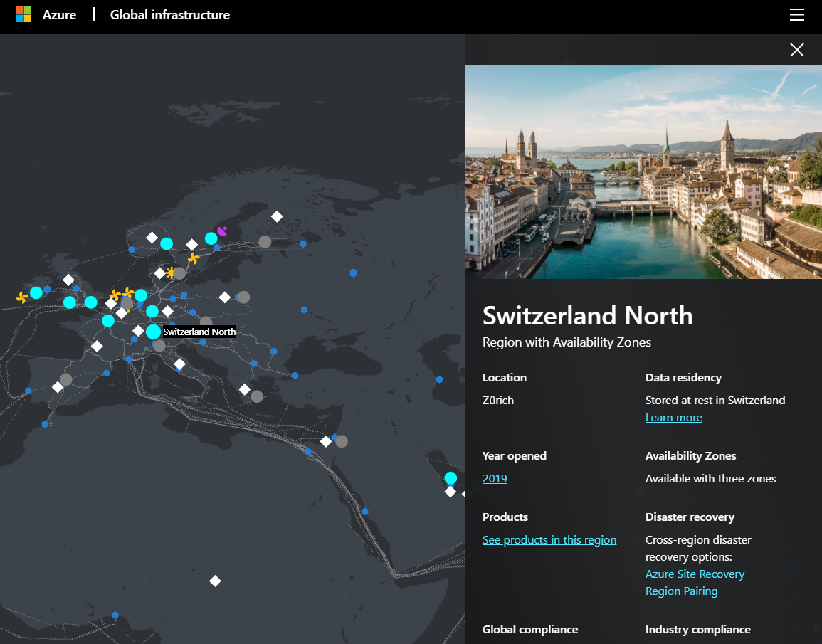Viewport: 822px width, 644px height.
Task: Open the Zürich cityscape photo
Action: point(644,172)
